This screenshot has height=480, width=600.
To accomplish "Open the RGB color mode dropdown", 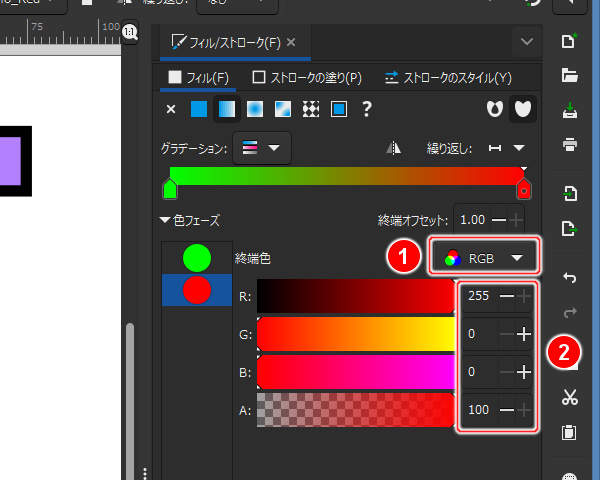I will [x=484, y=258].
